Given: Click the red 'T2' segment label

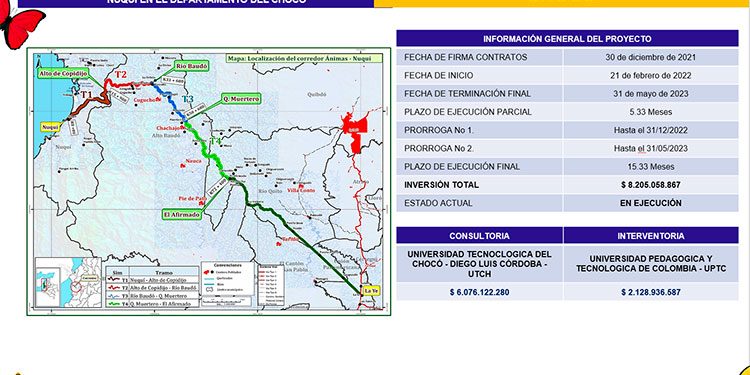Looking at the screenshot, I should click(x=121, y=74).
